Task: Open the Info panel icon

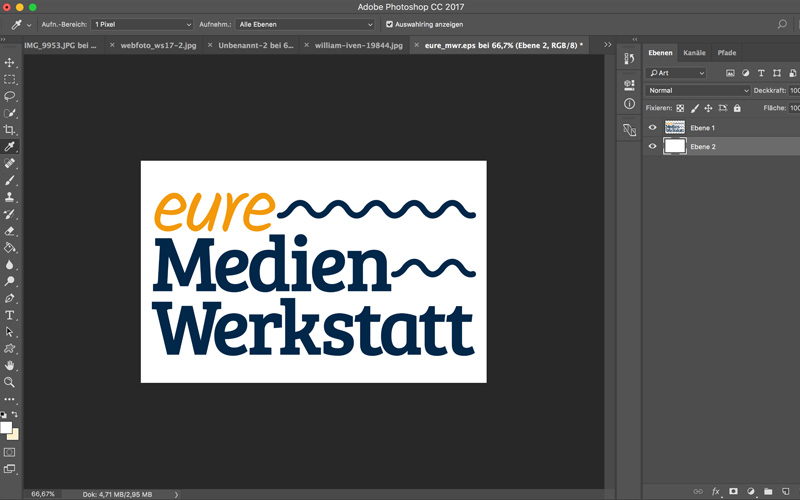Action: tap(629, 104)
